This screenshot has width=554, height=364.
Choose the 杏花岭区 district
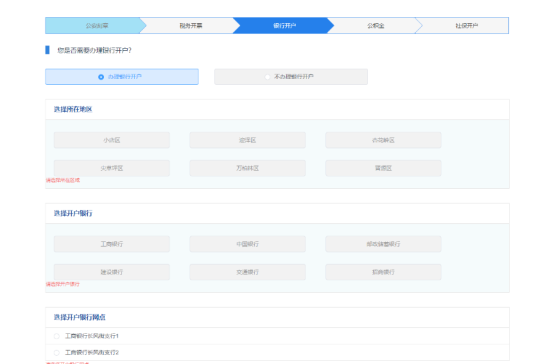pyautogui.click(x=383, y=140)
